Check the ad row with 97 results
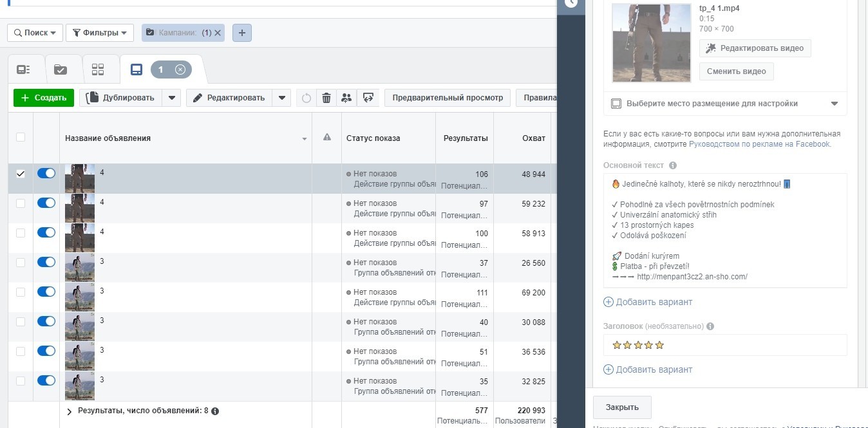The width and height of the screenshot is (868, 428). coord(21,203)
